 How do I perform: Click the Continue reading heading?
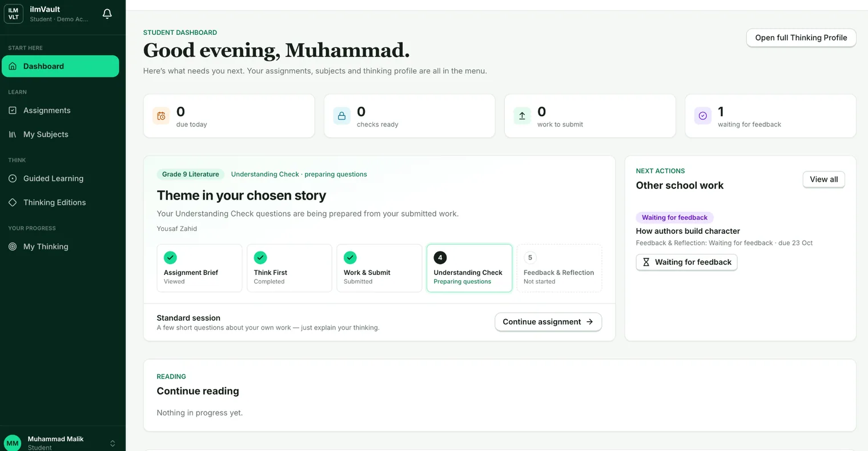(198, 391)
